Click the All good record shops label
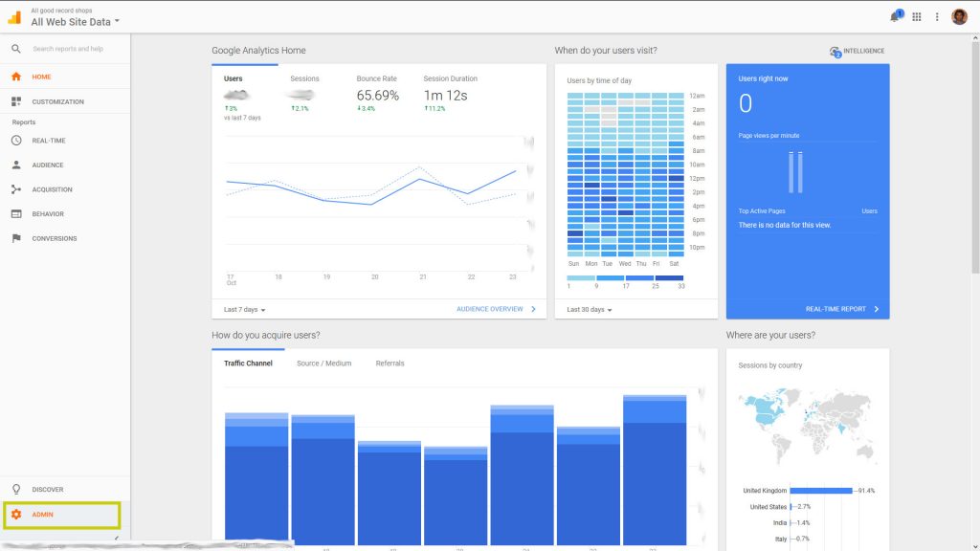This screenshot has width=980, height=551. click(x=61, y=11)
